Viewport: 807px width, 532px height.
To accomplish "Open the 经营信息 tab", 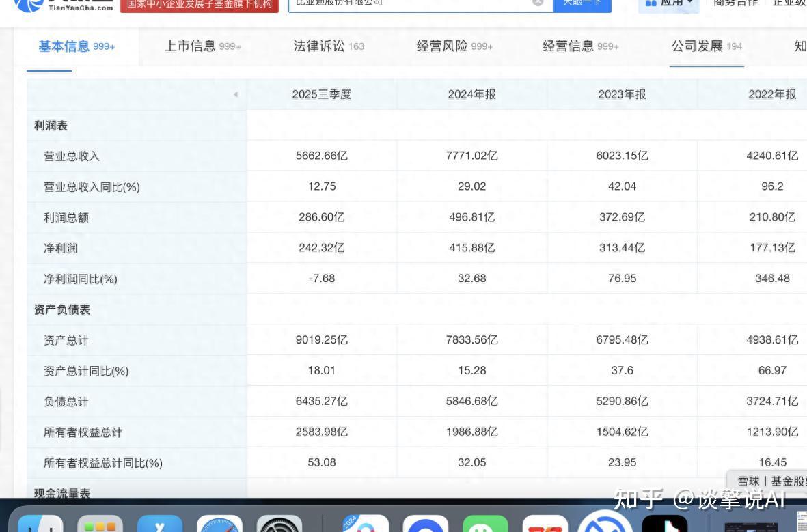I will tap(581, 46).
